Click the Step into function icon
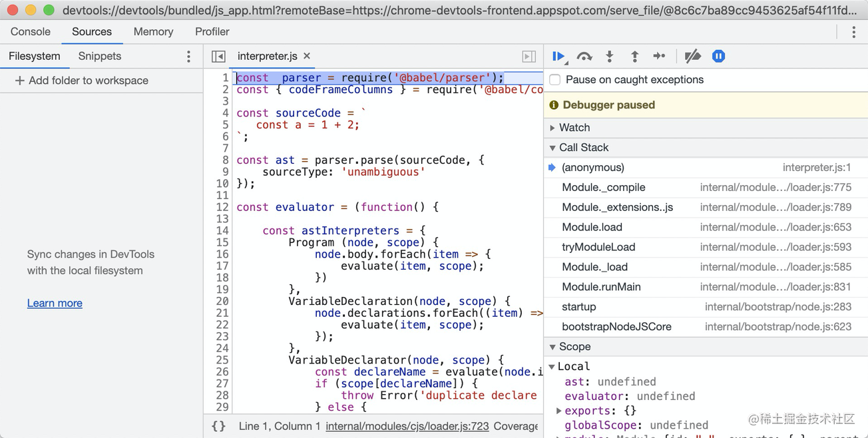The width and height of the screenshot is (868, 438). [609, 57]
